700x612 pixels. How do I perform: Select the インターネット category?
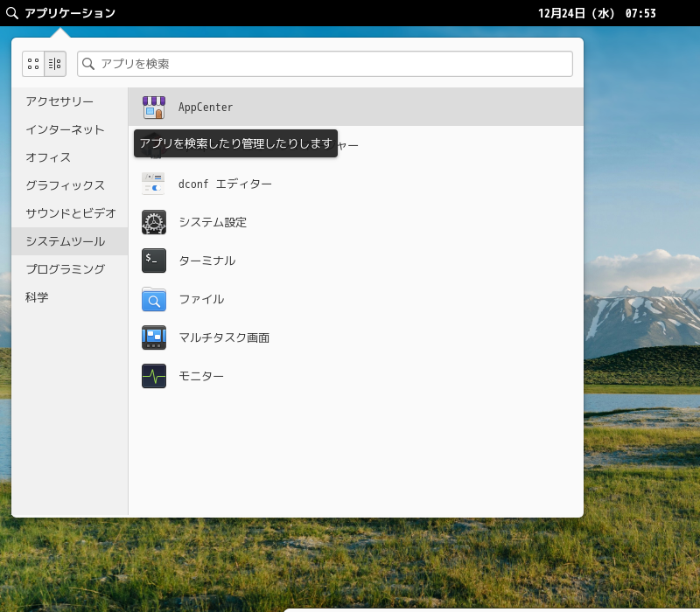(70, 129)
